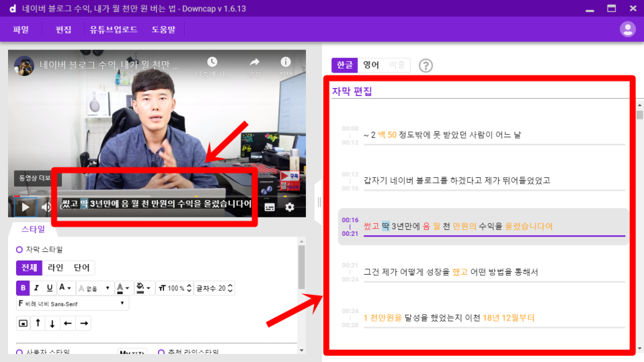Click the video title text in the player

(109, 65)
